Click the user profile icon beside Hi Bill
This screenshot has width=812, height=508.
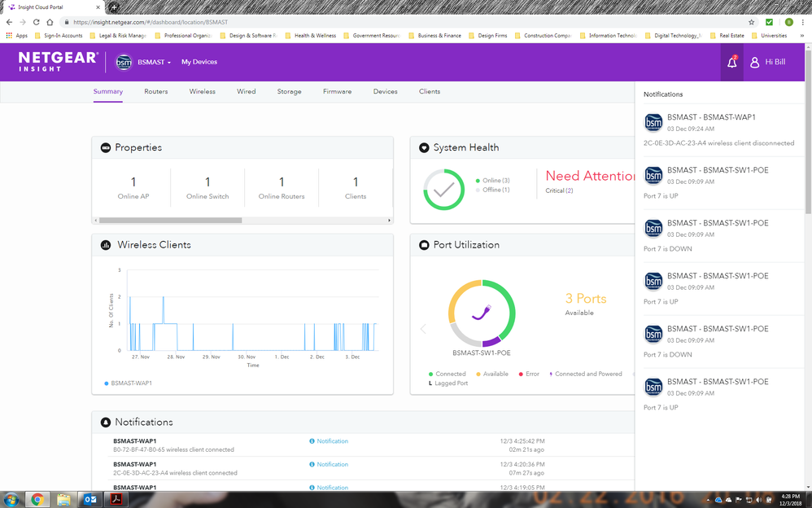(754, 62)
